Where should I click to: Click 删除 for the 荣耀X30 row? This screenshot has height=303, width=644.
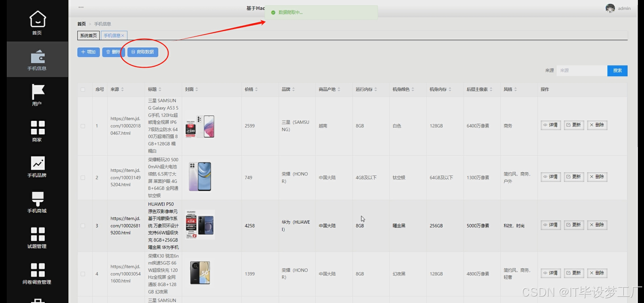click(x=597, y=273)
